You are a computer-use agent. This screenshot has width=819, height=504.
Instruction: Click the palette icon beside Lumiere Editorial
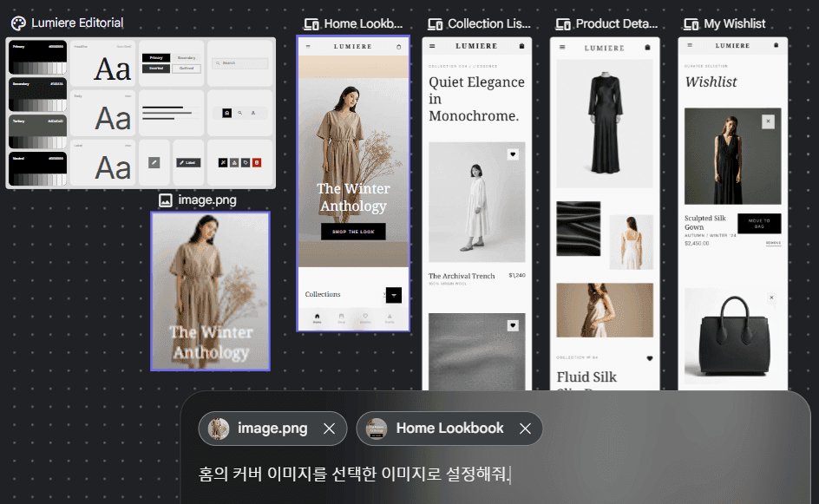18,23
